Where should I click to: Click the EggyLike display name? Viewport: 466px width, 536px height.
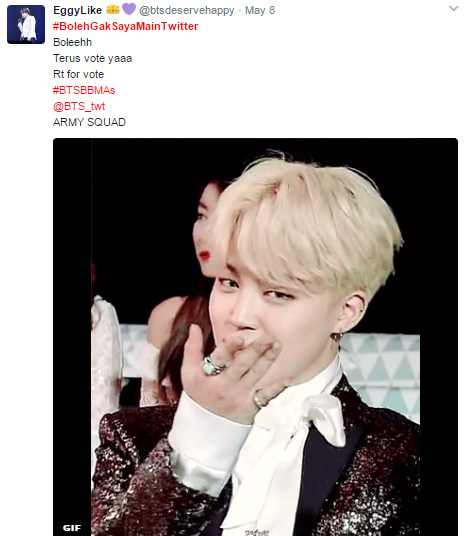coord(78,10)
